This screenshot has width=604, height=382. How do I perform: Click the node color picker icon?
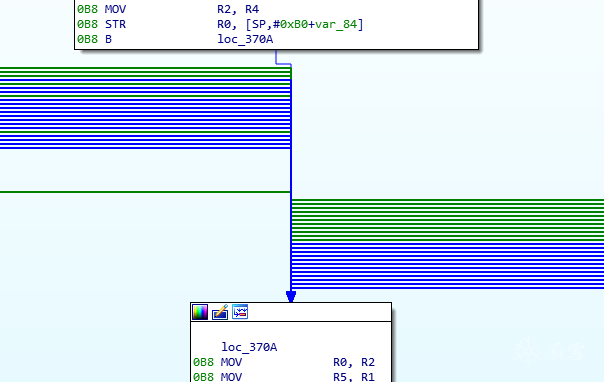tap(200, 312)
